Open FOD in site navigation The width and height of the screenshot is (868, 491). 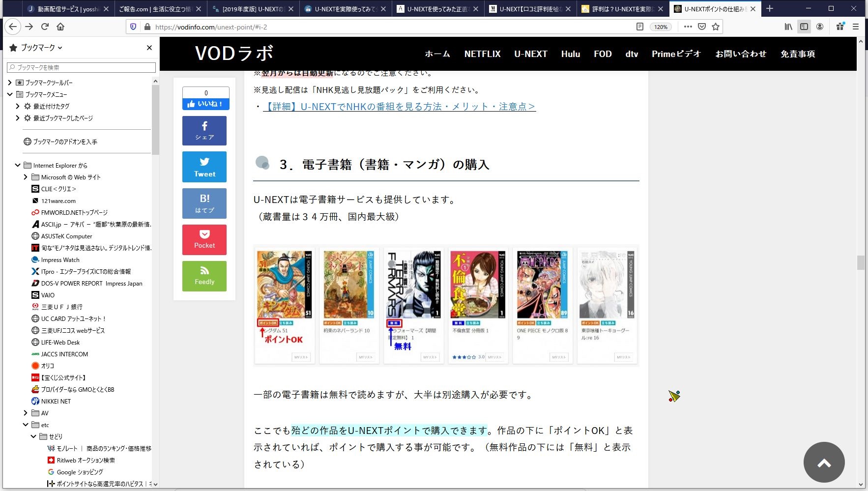click(x=603, y=54)
